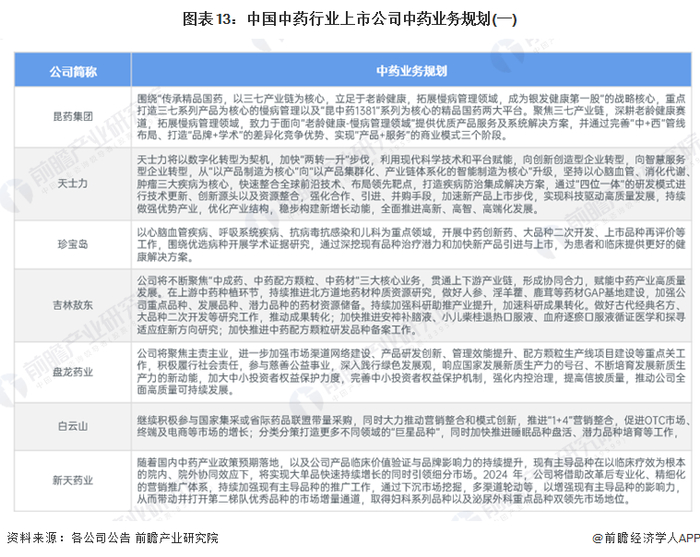Viewport: 700px width, 557px height.
Task: Click the 珍宝岛 company cell
Action: [73, 244]
